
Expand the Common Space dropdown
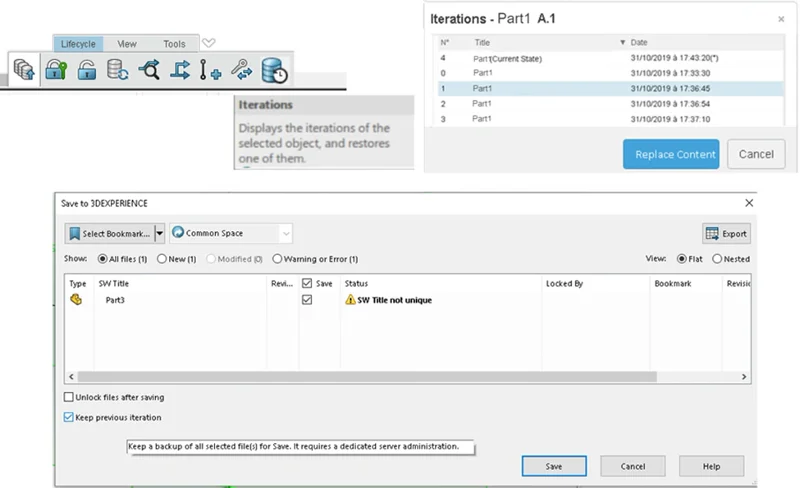(x=286, y=234)
